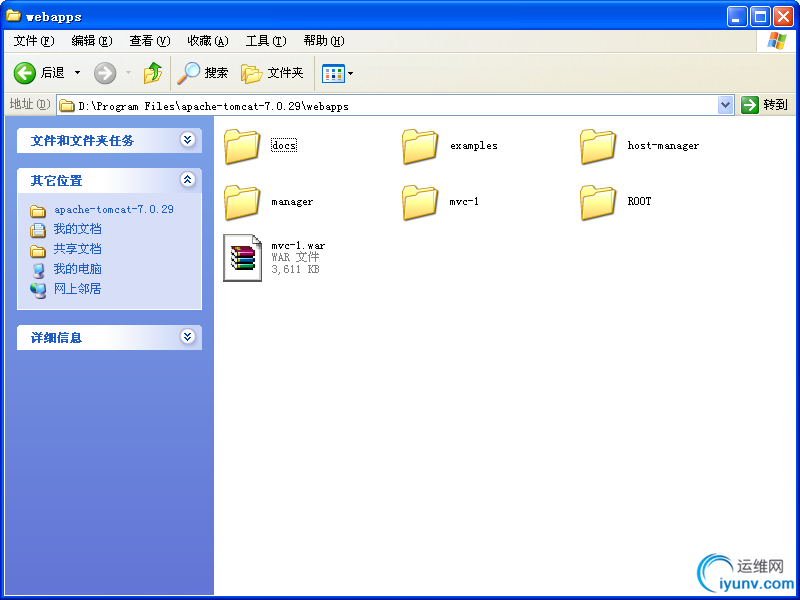Screen dimensions: 800x600
Task: Open the Edit (编辑) menu
Action: [92, 41]
